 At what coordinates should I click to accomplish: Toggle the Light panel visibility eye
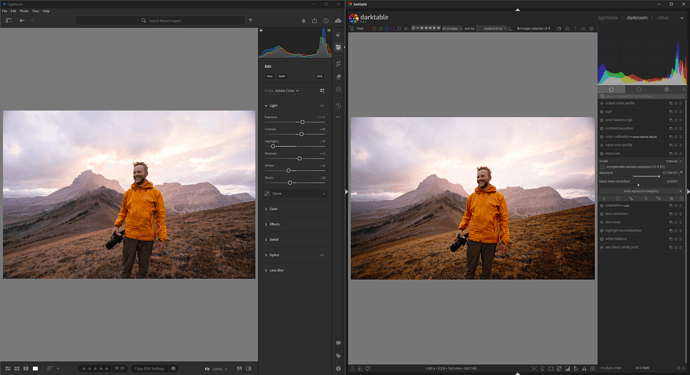coord(322,106)
